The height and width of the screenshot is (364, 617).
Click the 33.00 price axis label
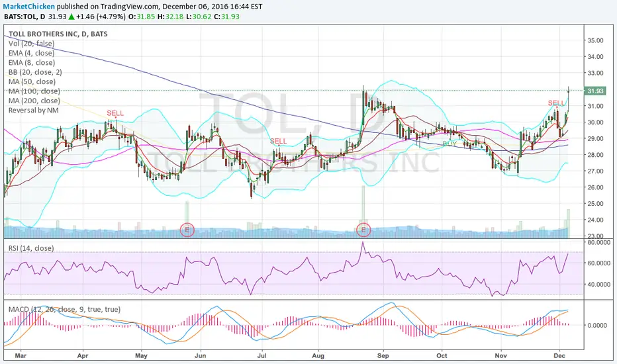pos(595,73)
